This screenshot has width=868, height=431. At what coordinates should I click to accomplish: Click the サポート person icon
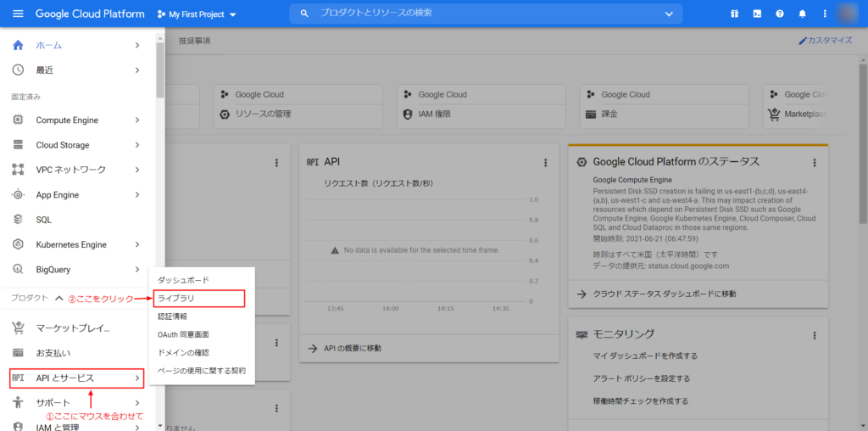point(18,403)
